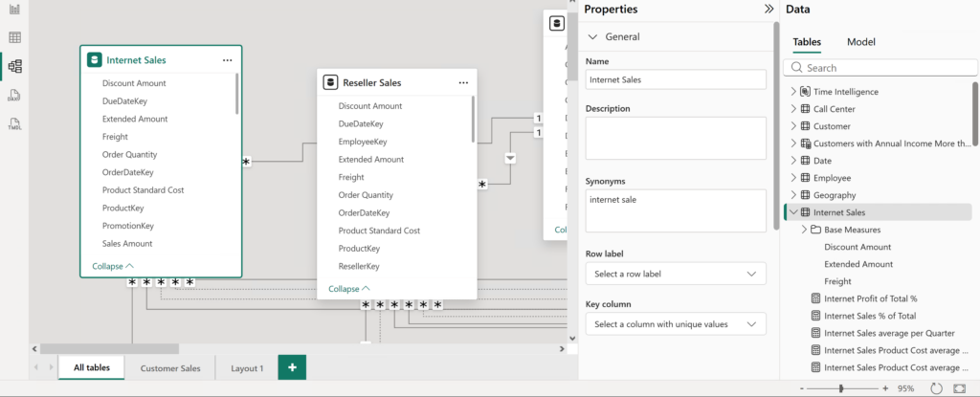Click the Search box in Data pane

coord(880,68)
